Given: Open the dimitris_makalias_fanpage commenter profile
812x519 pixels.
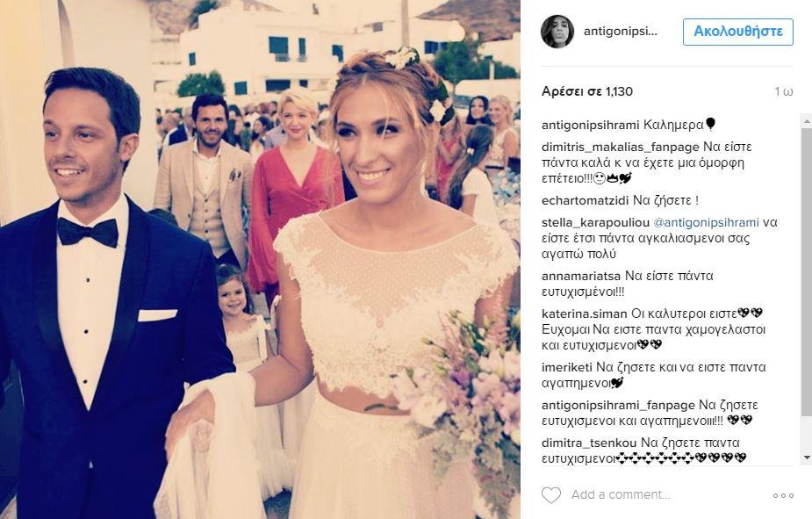Looking at the screenshot, I should pyautogui.click(x=621, y=148).
